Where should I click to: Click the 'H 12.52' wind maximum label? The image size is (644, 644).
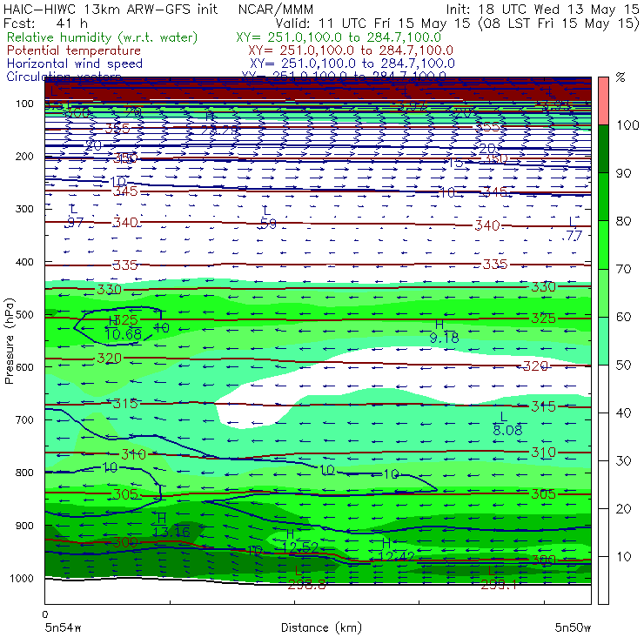[x=300, y=541]
